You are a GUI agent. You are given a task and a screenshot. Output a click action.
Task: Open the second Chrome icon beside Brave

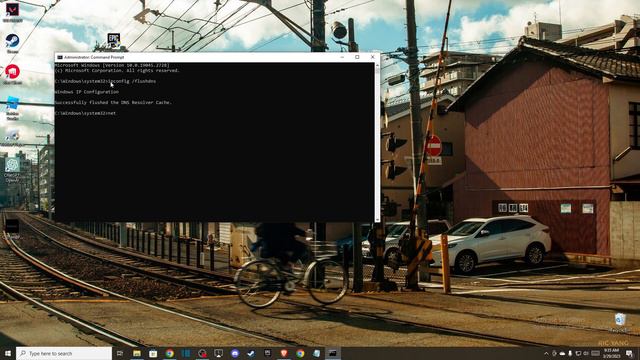coord(300,353)
